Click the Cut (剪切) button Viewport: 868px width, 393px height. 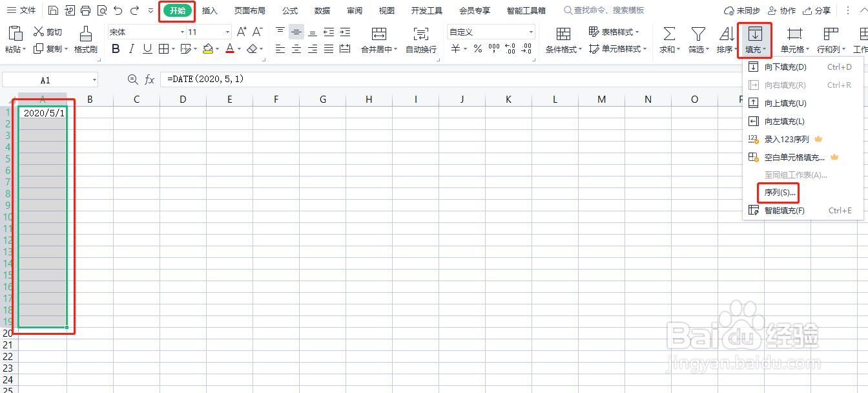(48, 32)
